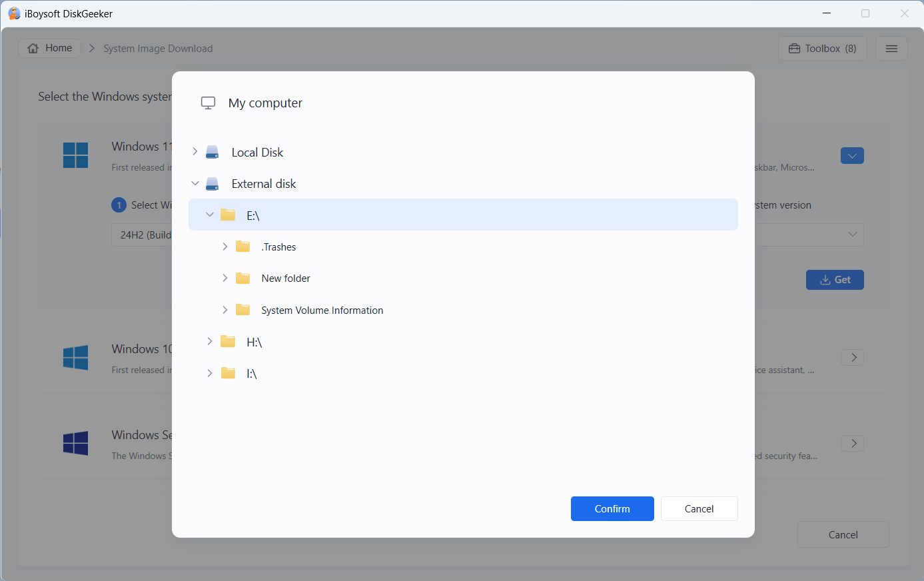Collapse the E:\ drive folder
This screenshot has width=924, height=581.
coord(209,215)
